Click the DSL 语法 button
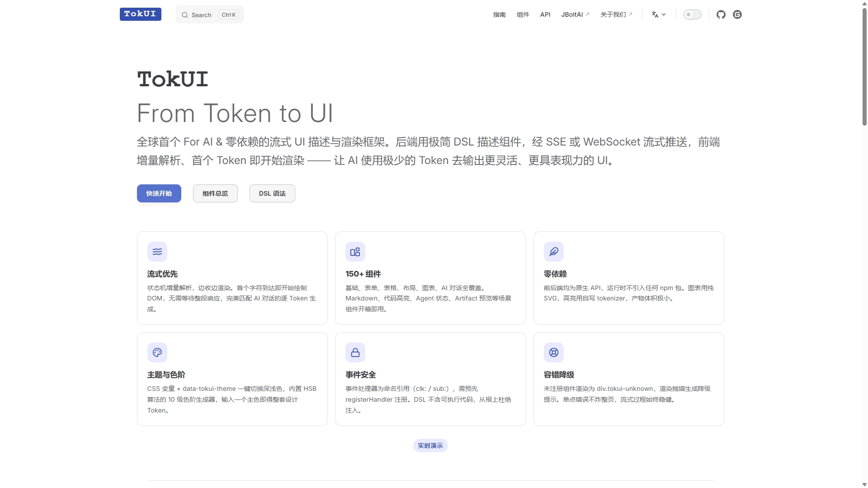The image size is (868, 488). pyautogui.click(x=272, y=193)
